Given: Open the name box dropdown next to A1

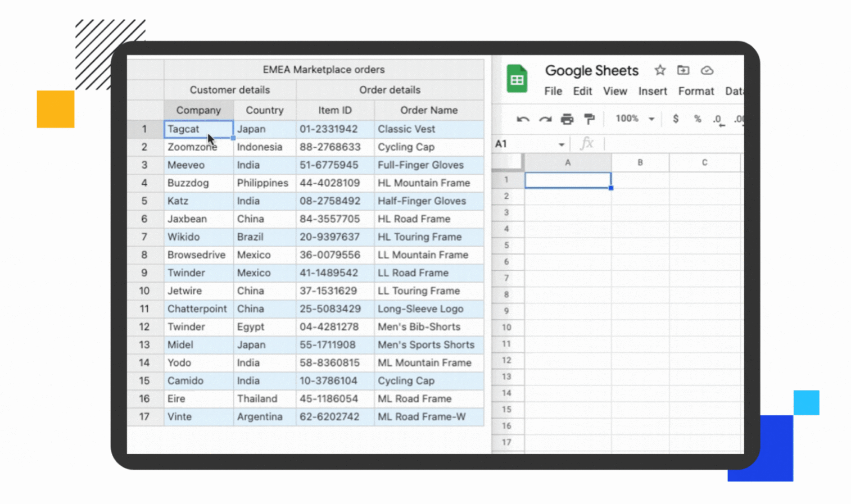Looking at the screenshot, I should coord(562,144).
